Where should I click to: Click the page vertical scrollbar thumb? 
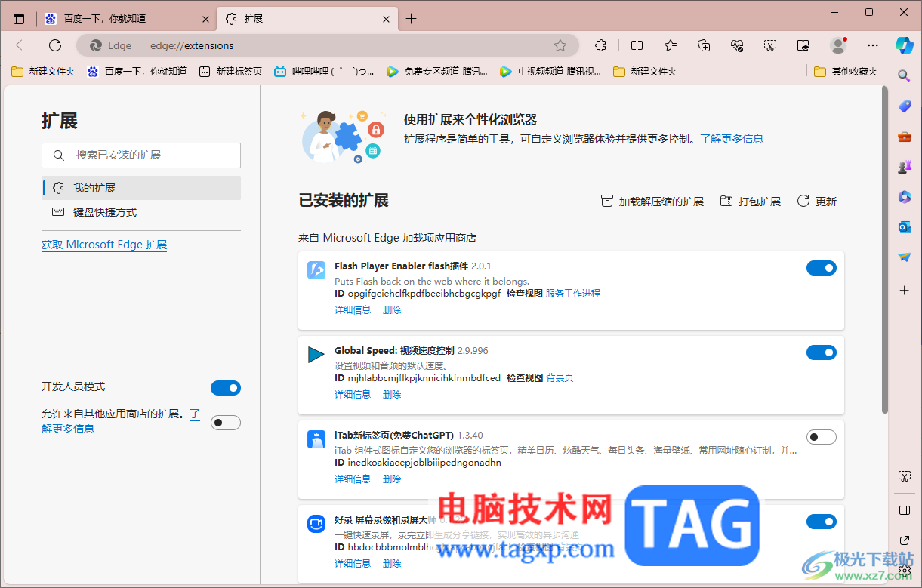coord(885,249)
